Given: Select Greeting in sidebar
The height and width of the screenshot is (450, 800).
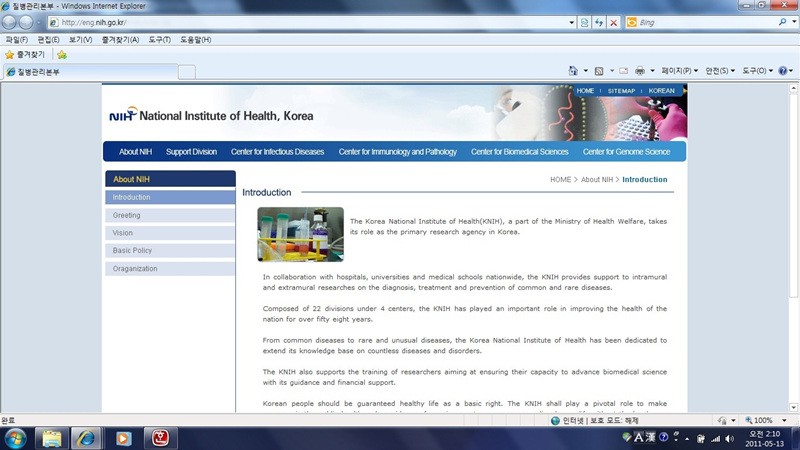Looking at the screenshot, I should click(170, 215).
